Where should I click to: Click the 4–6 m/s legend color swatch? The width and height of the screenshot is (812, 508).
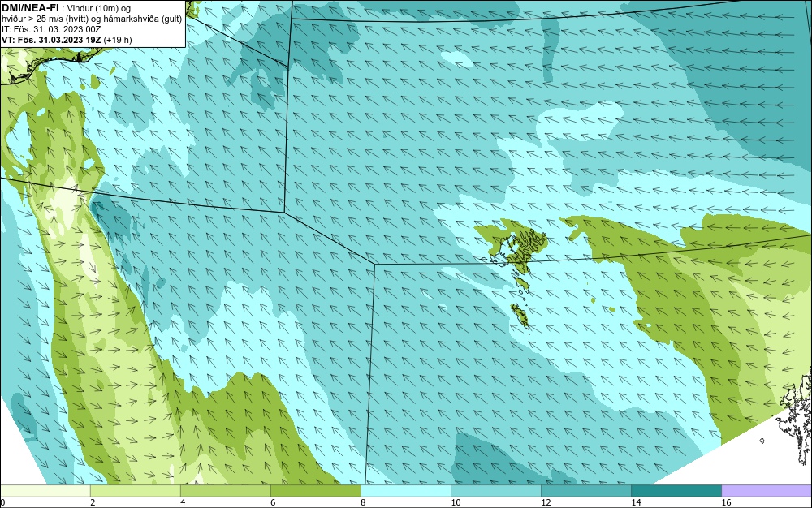coord(225,490)
